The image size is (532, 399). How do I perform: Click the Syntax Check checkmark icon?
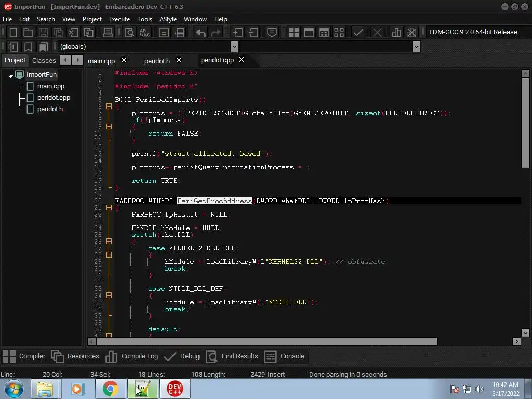(x=358, y=33)
